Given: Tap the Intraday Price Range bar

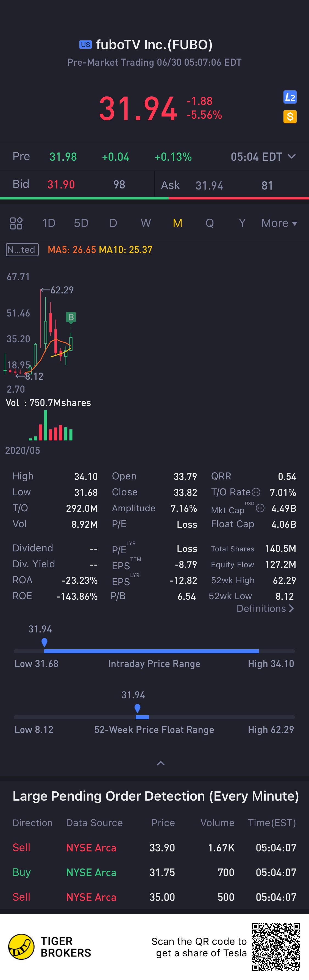Looking at the screenshot, I should (154, 651).
